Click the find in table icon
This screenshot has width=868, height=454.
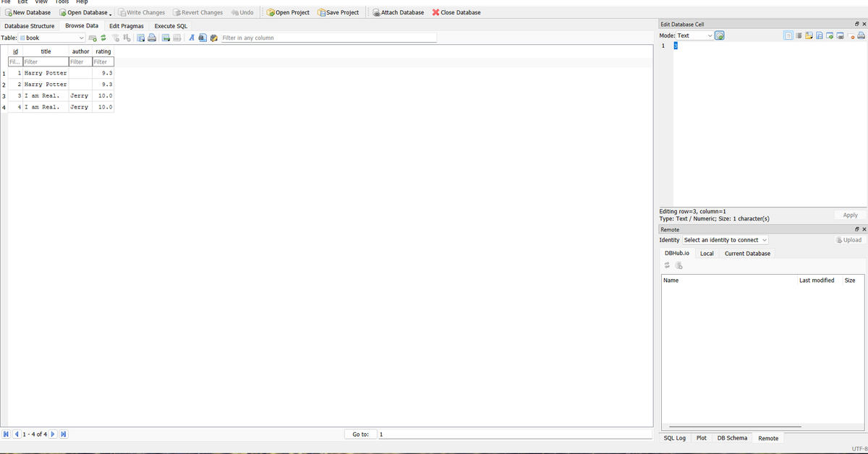click(203, 38)
